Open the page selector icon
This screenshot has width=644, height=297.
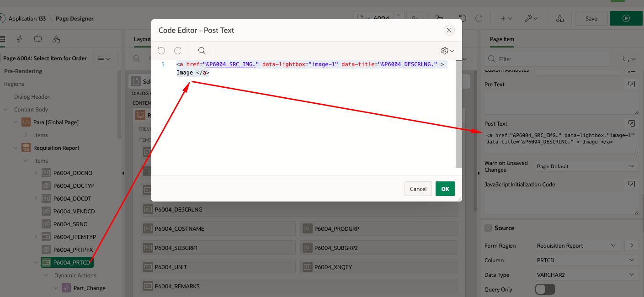tap(364, 18)
